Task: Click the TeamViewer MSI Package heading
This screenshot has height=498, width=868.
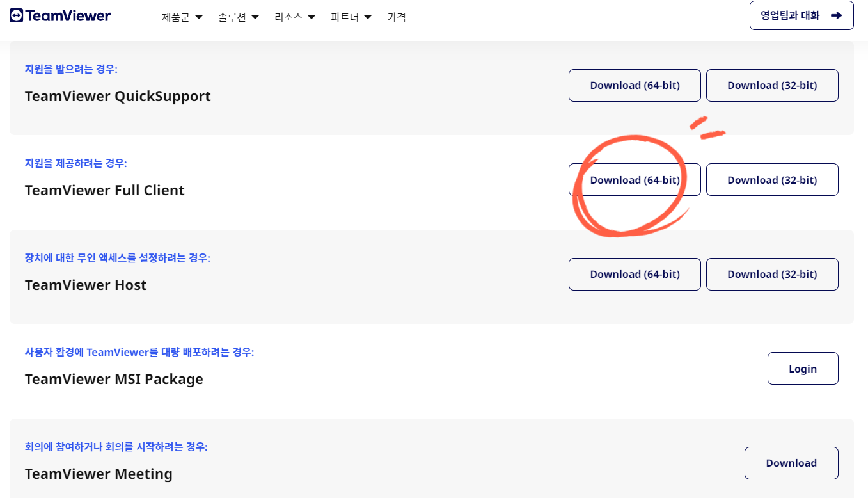Action: [114, 379]
